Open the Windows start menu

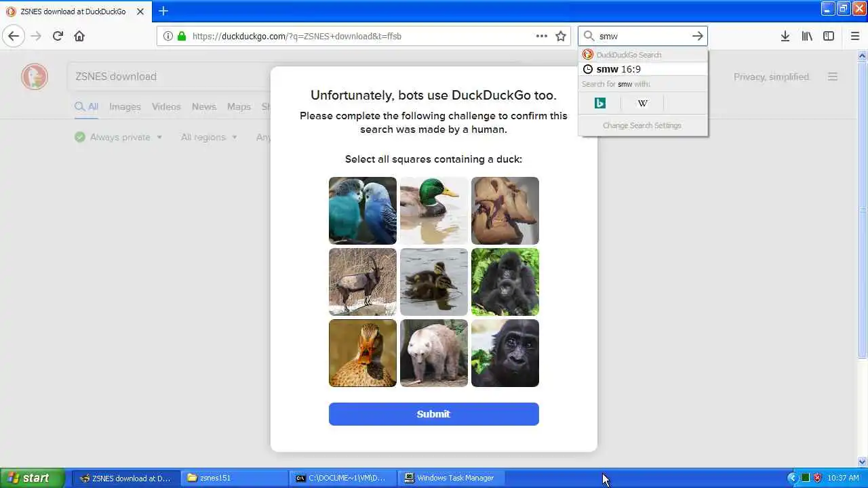[x=33, y=478]
